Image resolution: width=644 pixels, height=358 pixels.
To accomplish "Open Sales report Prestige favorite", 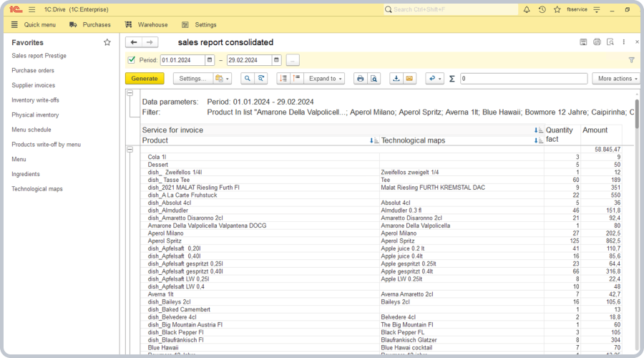I will [39, 55].
